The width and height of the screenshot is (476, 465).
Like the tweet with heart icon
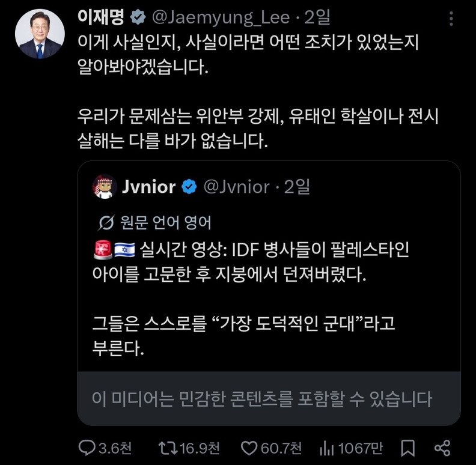(x=249, y=447)
